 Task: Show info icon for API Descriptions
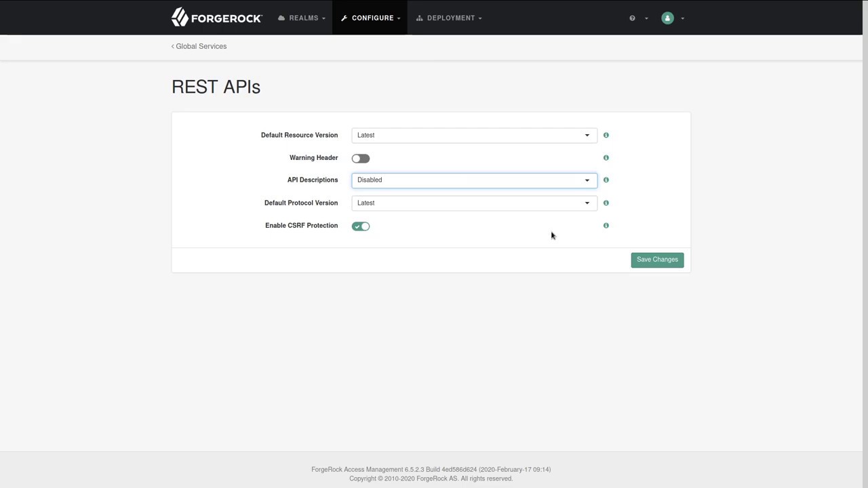pyautogui.click(x=606, y=180)
